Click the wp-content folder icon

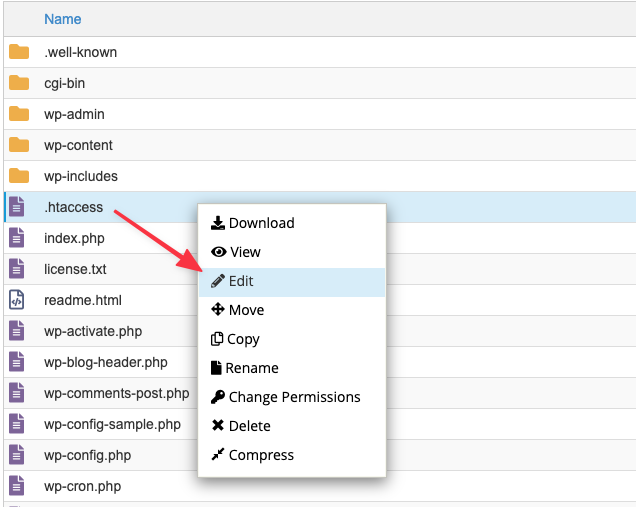(19, 145)
